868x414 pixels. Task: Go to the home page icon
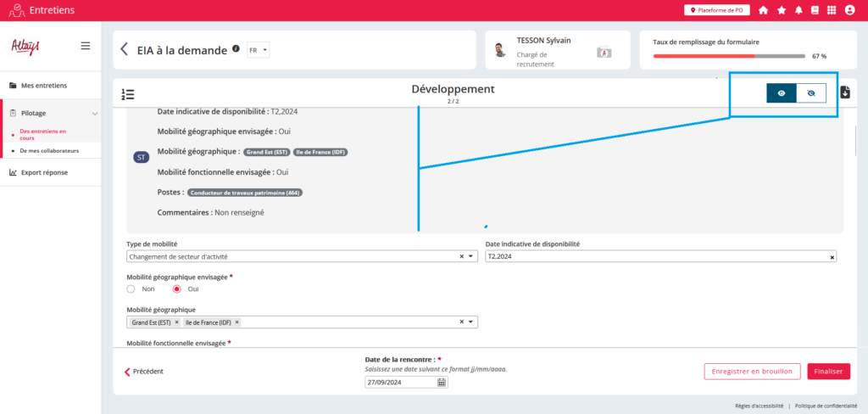(x=763, y=10)
